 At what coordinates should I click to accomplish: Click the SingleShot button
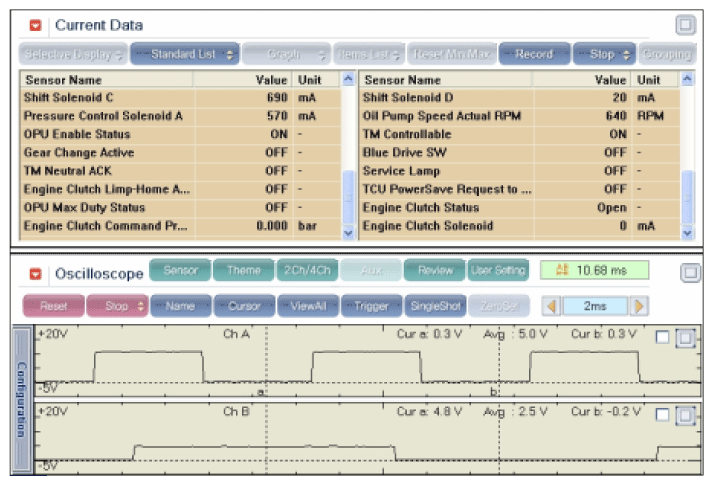pos(436,306)
